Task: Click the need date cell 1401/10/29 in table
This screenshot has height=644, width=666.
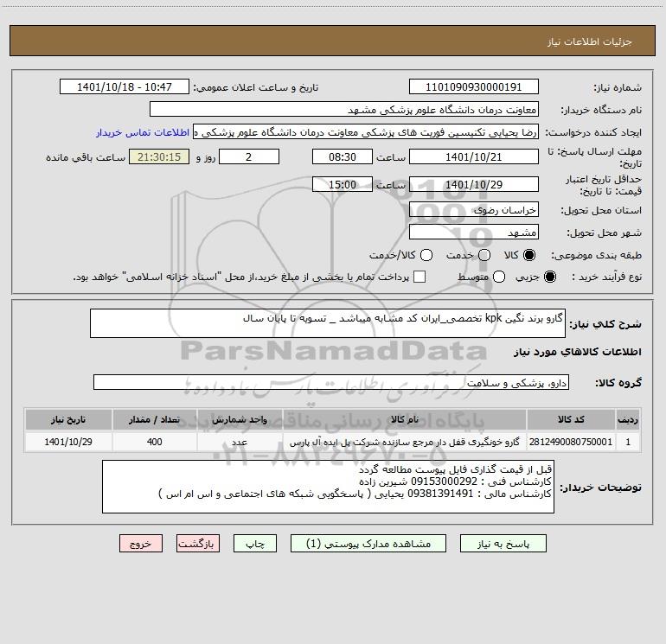Action: click(68, 442)
